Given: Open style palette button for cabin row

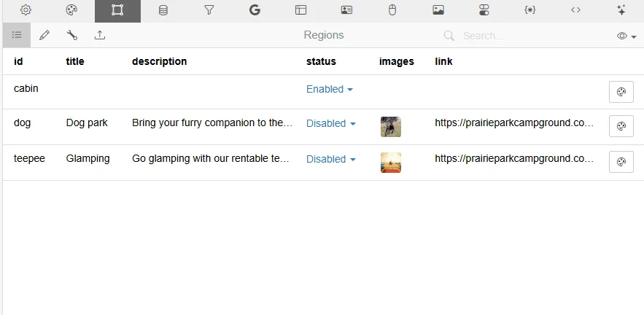Looking at the screenshot, I should pos(621,92).
